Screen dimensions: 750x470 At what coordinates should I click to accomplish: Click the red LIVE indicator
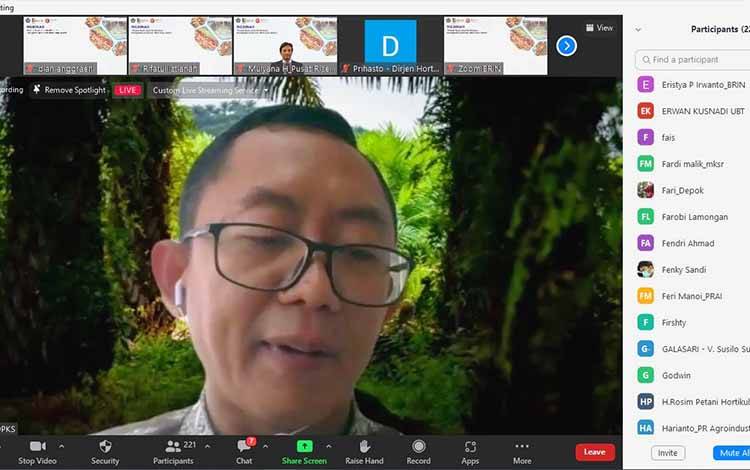click(127, 90)
